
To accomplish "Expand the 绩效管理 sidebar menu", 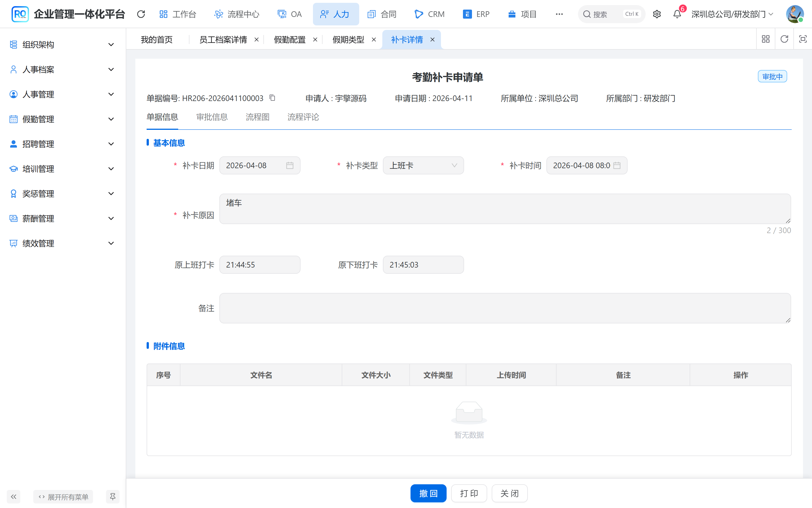I will pyautogui.click(x=63, y=244).
